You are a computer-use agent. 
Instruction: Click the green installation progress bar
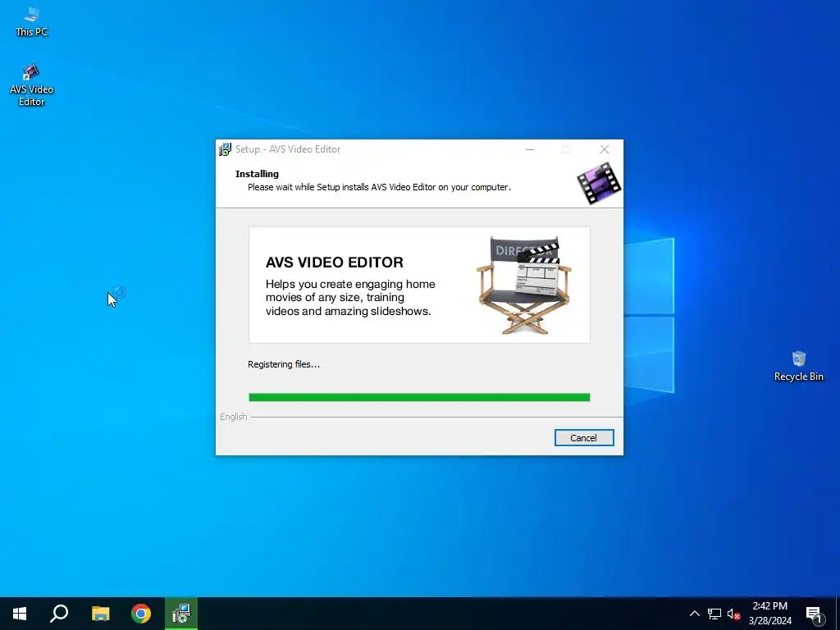tap(419, 397)
